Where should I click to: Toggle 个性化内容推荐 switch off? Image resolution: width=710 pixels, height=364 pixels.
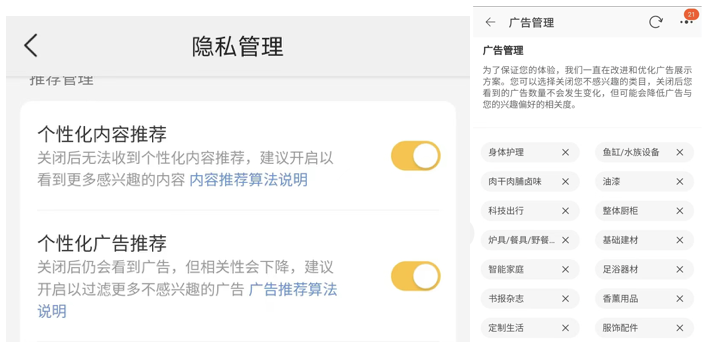point(416,156)
